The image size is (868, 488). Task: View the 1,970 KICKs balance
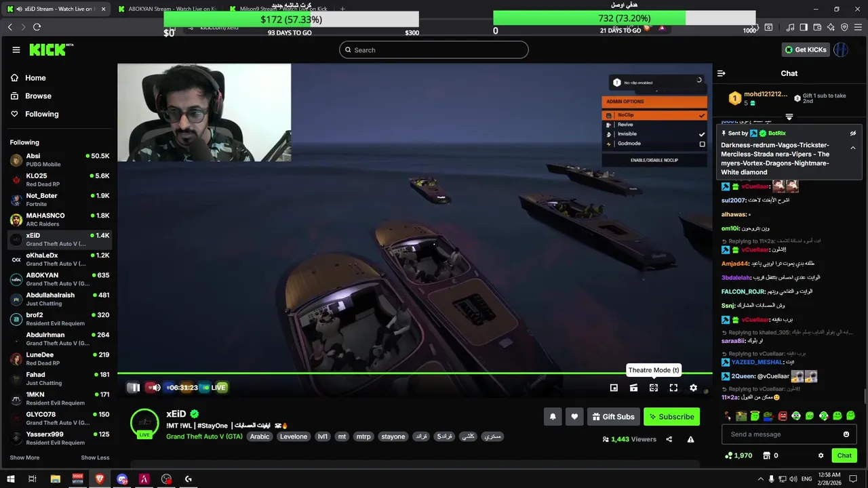click(738, 455)
